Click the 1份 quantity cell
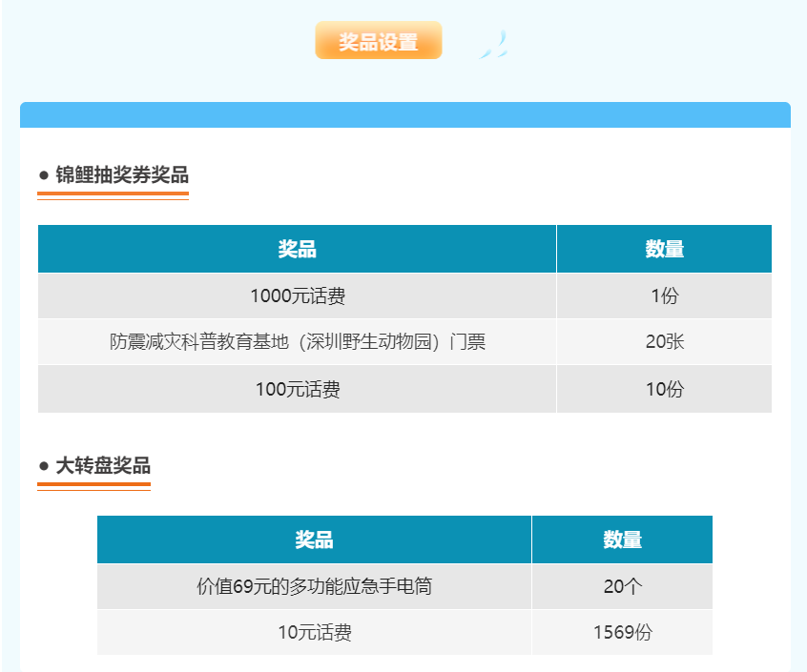 pos(664,296)
